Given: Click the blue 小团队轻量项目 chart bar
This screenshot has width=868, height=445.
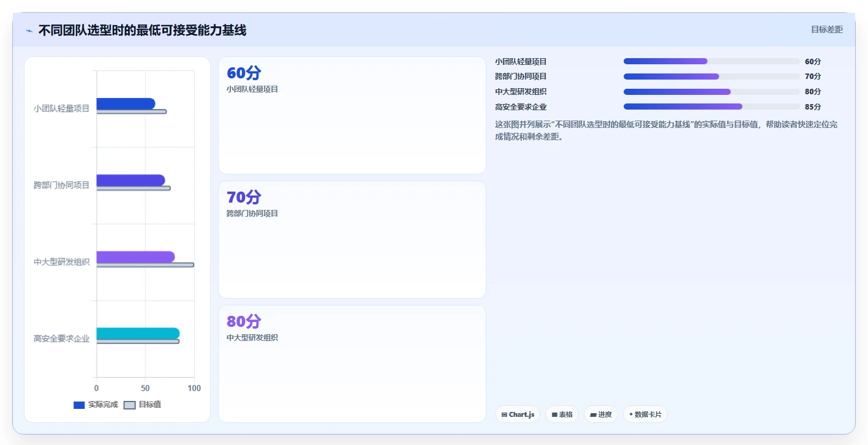Looking at the screenshot, I should pyautogui.click(x=126, y=103).
